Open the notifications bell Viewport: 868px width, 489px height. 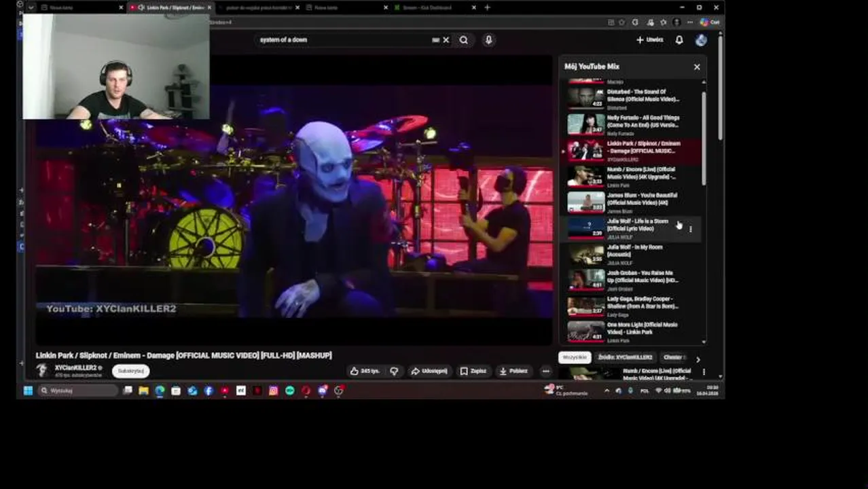pos(679,40)
